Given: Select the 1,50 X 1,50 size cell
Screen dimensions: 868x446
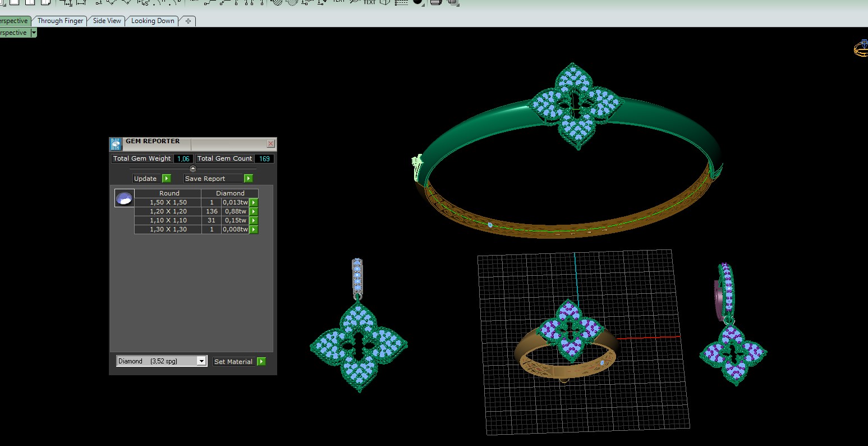Looking at the screenshot, I should 168,202.
